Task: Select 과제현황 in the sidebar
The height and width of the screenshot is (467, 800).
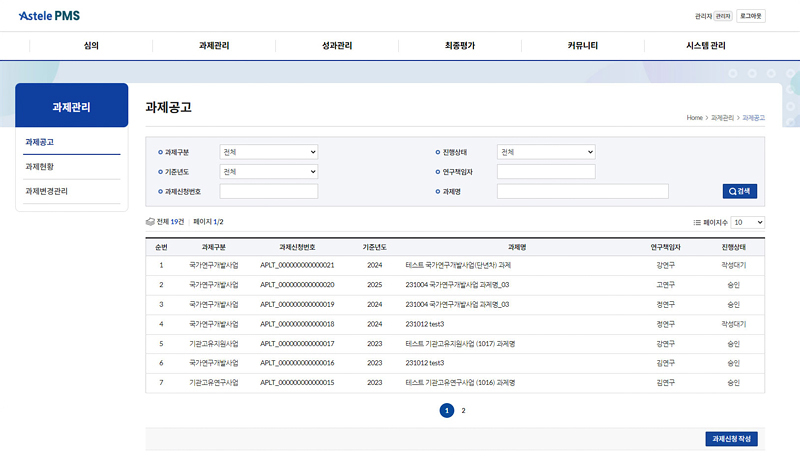Action: (41, 166)
